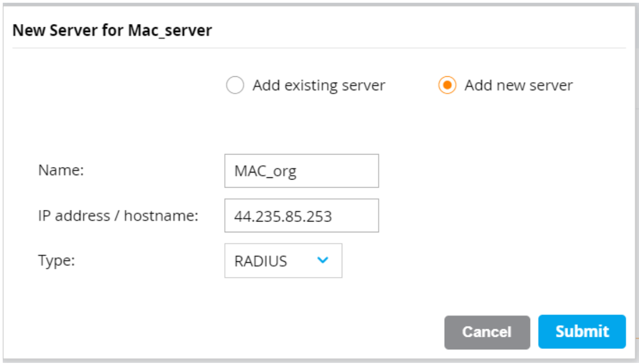Click the "Add existing server" label text

(x=318, y=86)
